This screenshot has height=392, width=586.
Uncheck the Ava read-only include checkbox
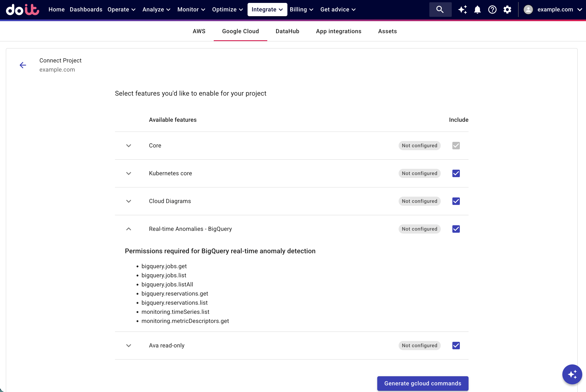coord(456,346)
